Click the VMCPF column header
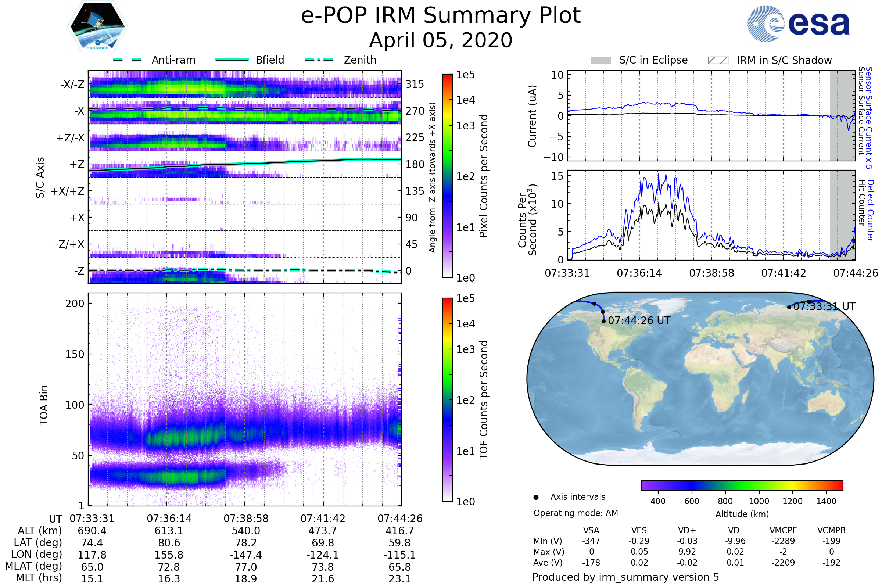Image resolution: width=882 pixels, height=588 pixels. (x=783, y=530)
